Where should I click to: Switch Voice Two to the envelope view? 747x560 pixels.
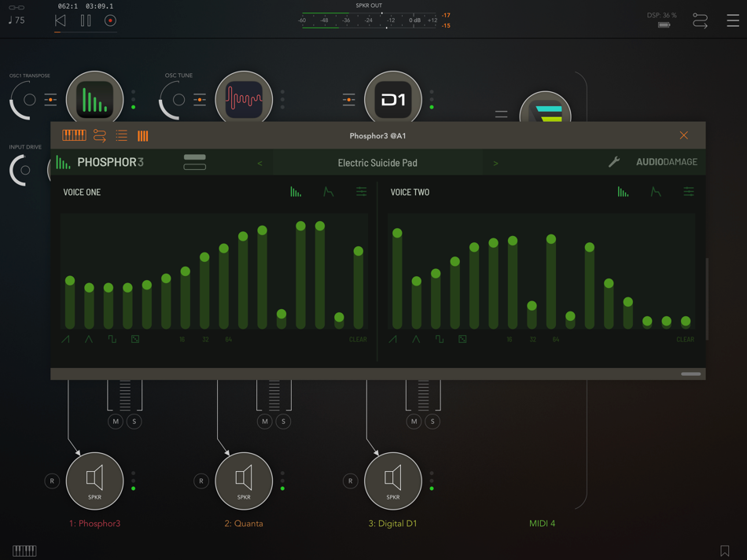656,191
